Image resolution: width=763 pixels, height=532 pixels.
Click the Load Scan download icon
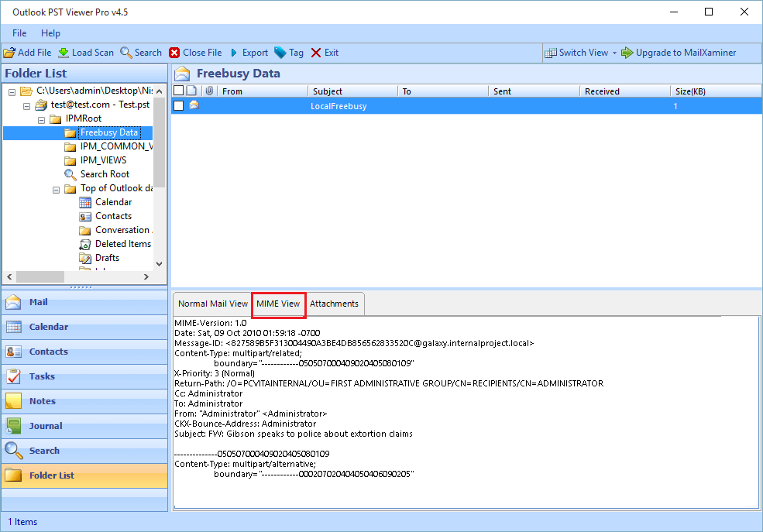[x=64, y=53]
